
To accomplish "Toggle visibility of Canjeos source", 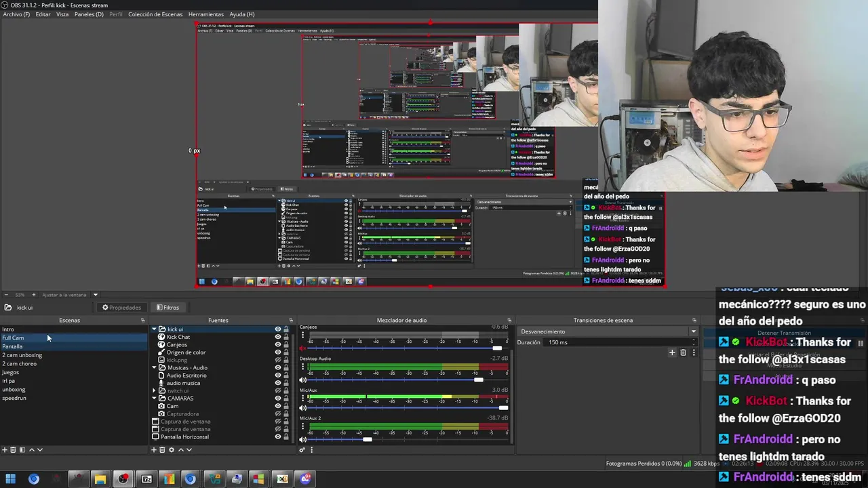I will (277, 344).
